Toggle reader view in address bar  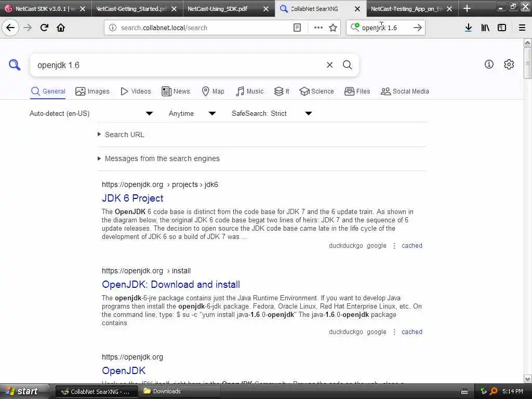(x=297, y=28)
